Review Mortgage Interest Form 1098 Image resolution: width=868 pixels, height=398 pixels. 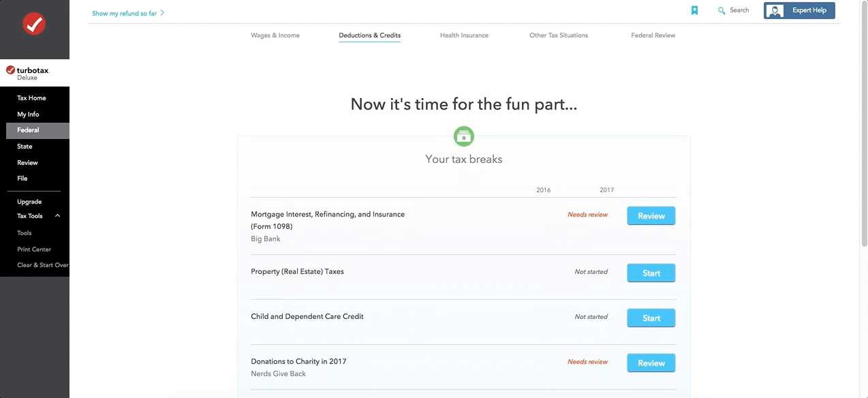coord(651,216)
